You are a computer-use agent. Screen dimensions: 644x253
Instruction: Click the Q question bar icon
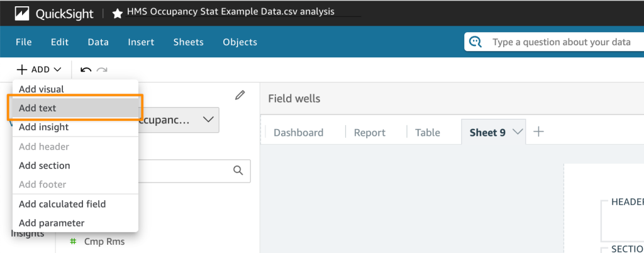click(476, 42)
